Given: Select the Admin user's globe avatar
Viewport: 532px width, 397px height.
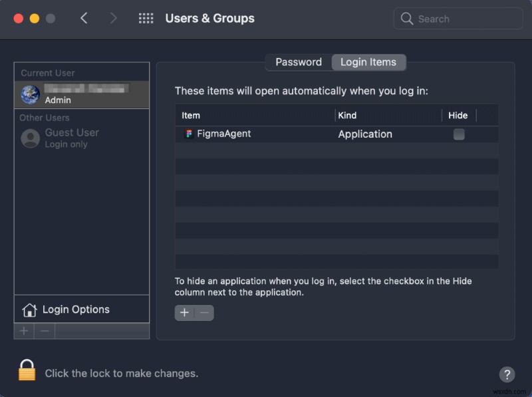Looking at the screenshot, I should [31, 94].
